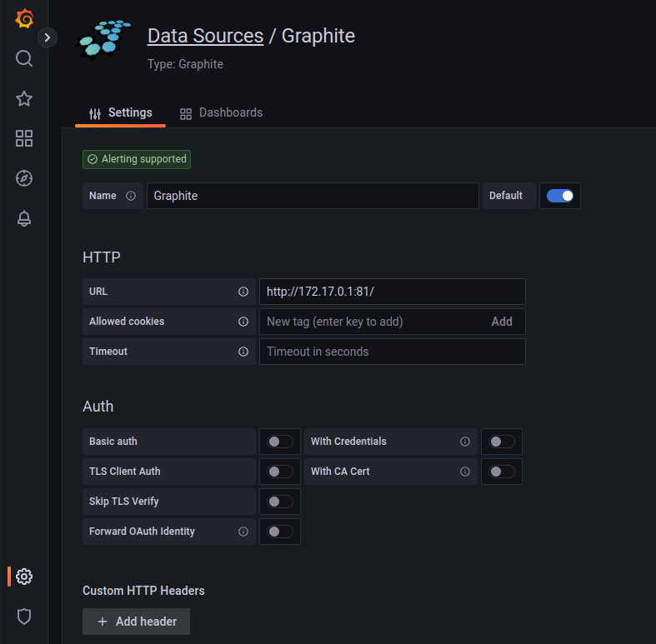Screen dimensions: 656x644
Task: Click the Add header button
Action: tap(136, 622)
